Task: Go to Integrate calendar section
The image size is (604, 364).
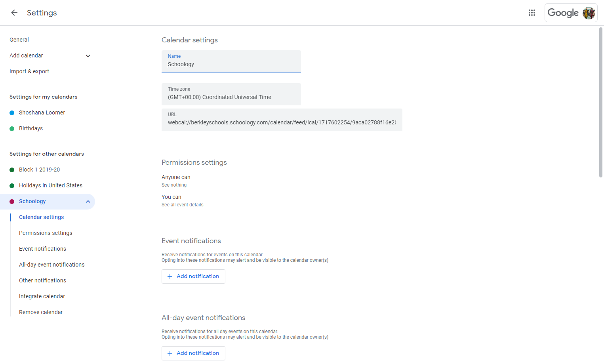Action: tap(42, 296)
